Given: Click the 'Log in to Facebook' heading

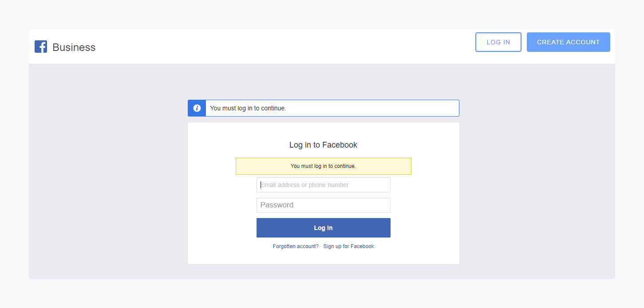Looking at the screenshot, I should coord(323,145).
